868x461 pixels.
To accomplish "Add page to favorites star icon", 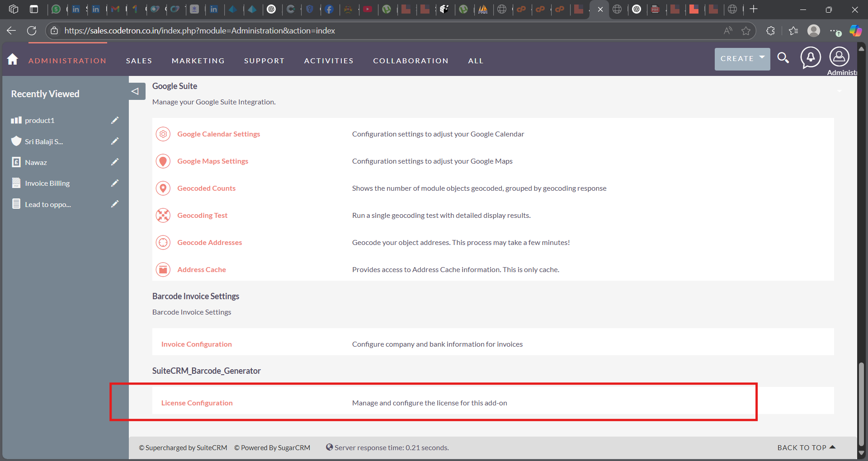I will [746, 31].
